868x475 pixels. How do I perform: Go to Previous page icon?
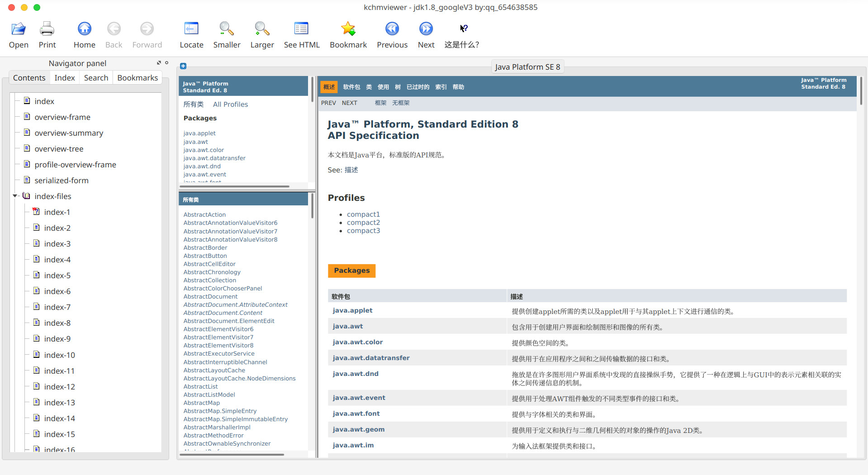pos(392,29)
